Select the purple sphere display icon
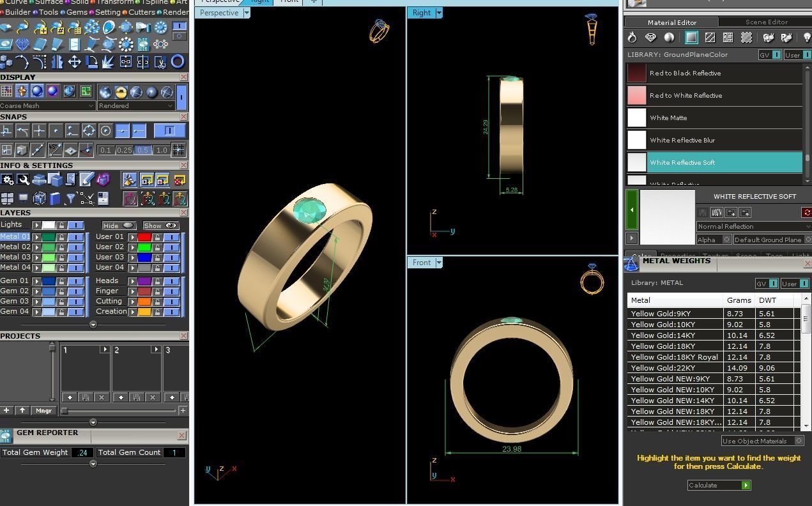812x506 pixels. pyautogui.click(x=52, y=91)
